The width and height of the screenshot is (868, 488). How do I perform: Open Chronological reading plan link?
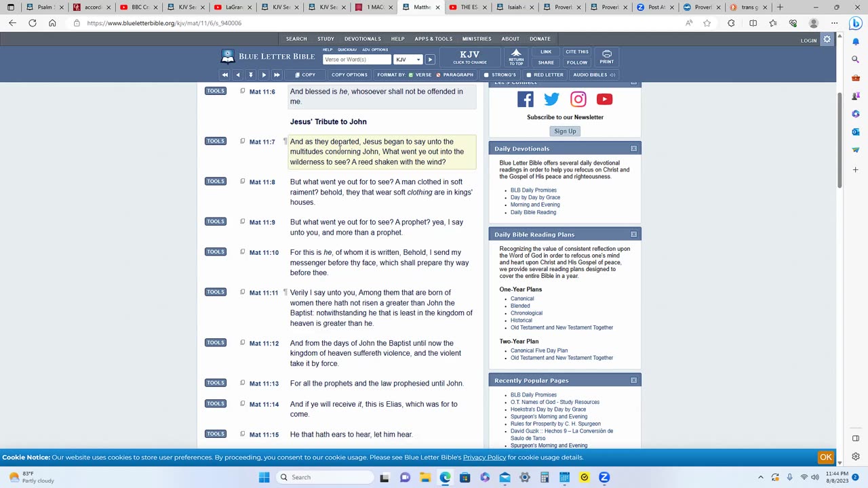pyautogui.click(x=526, y=313)
